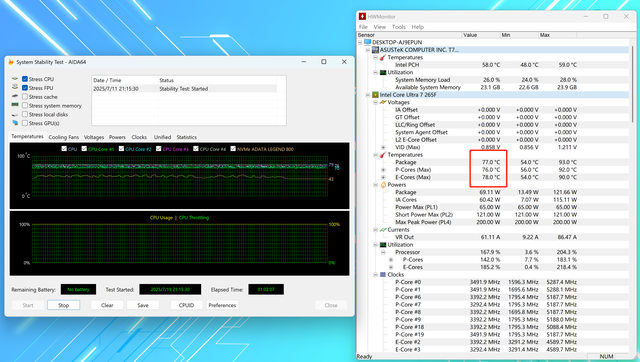Click the Clocks section icon
640x362 pixels.
click(x=383, y=275)
